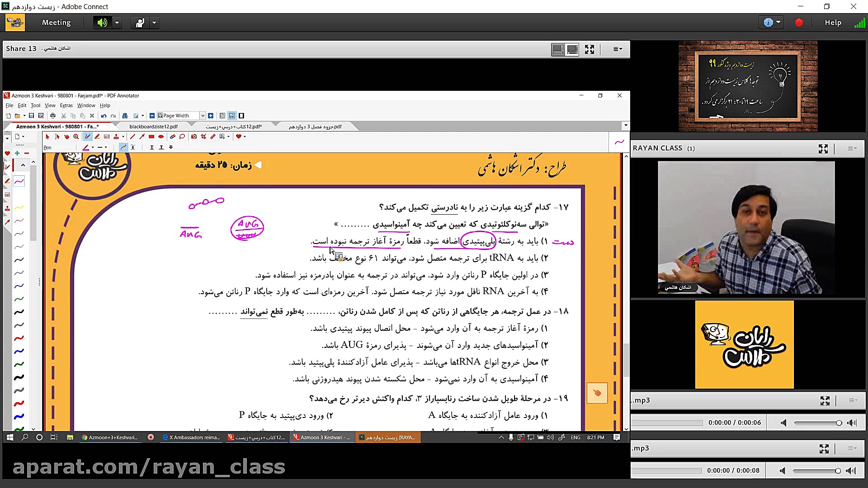Toggle the meeting recording red button
Screen dimensions: 868x488
coord(799,23)
